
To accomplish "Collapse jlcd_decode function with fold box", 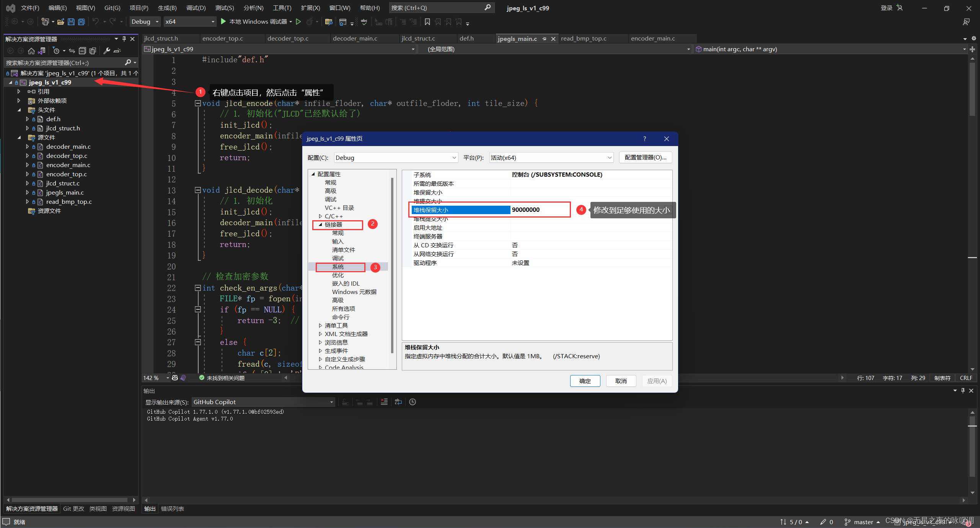I will point(198,190).
